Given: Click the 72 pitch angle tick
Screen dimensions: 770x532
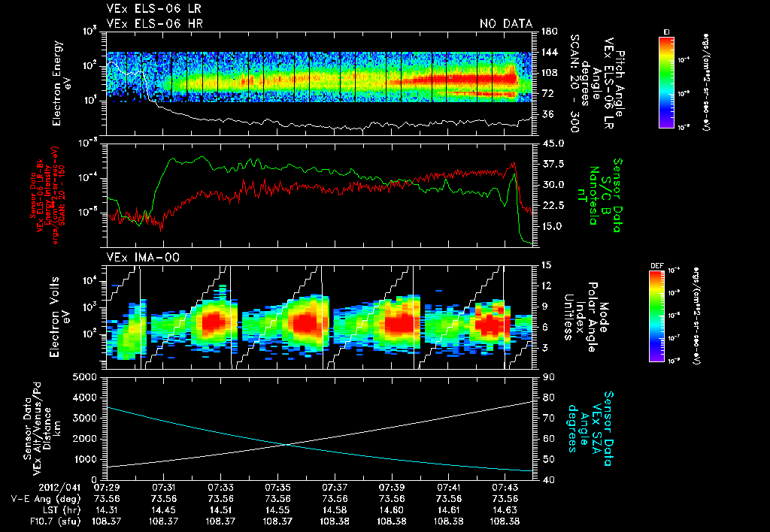Looking at the screenshot, I should (x=547, y=93).
